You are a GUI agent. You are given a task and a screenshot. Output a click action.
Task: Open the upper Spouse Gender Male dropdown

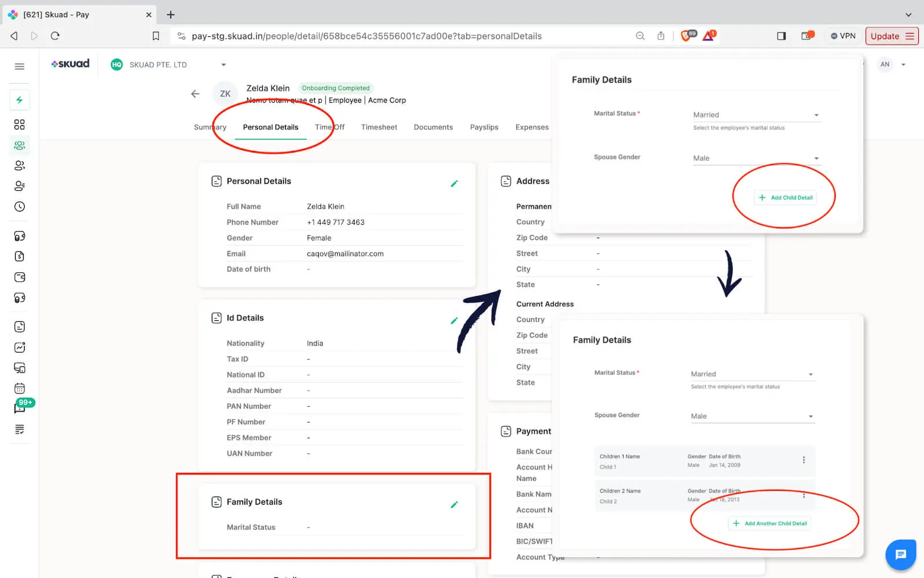point(757,158)
